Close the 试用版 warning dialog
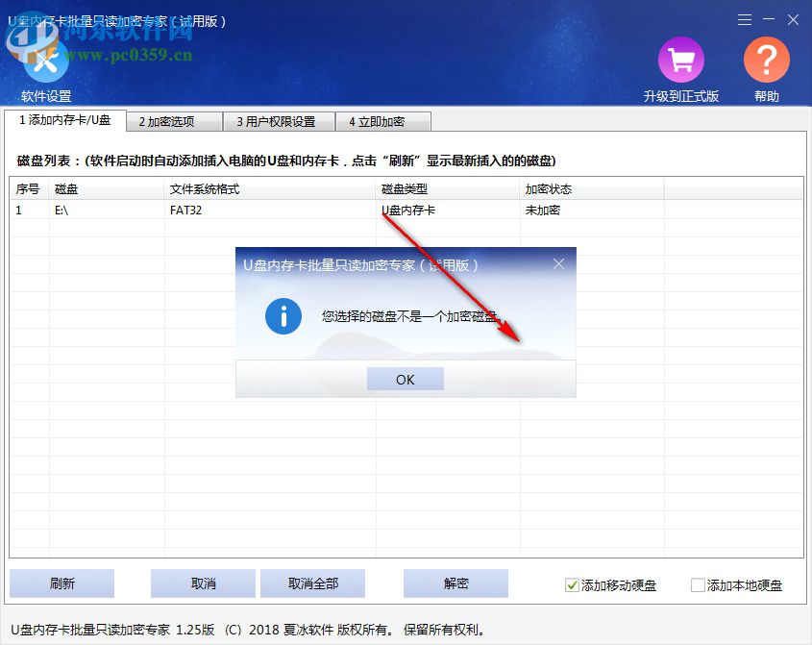 point(560,263)
